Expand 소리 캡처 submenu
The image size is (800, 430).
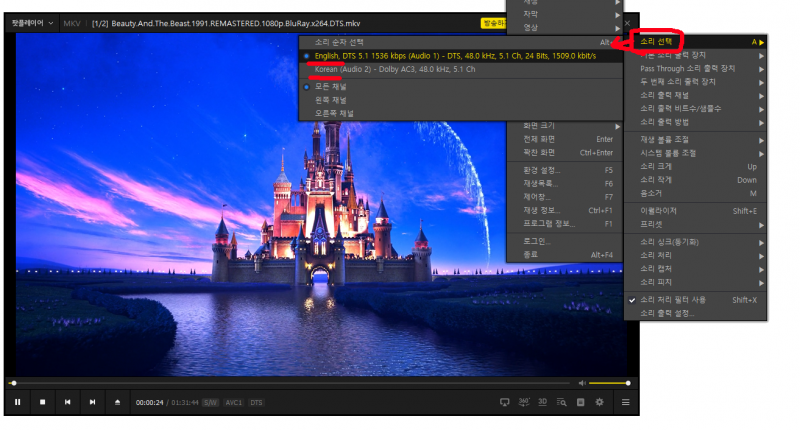695,269
